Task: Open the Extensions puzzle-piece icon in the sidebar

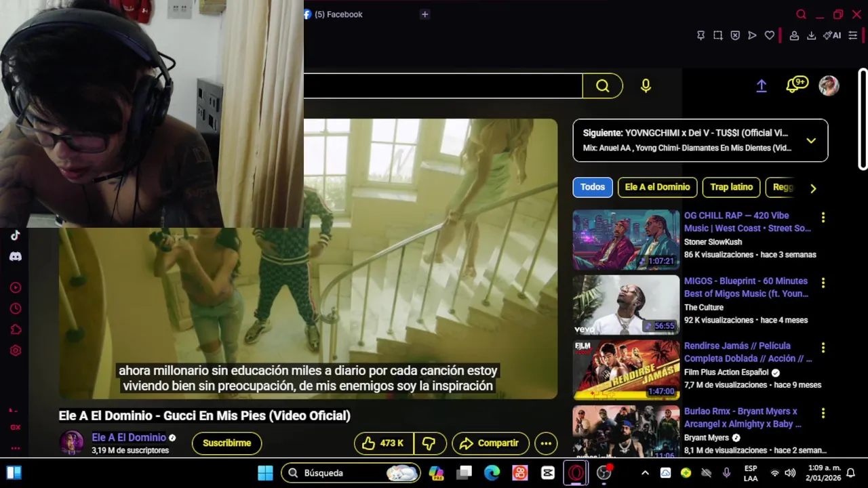Action: coord(15,329)
